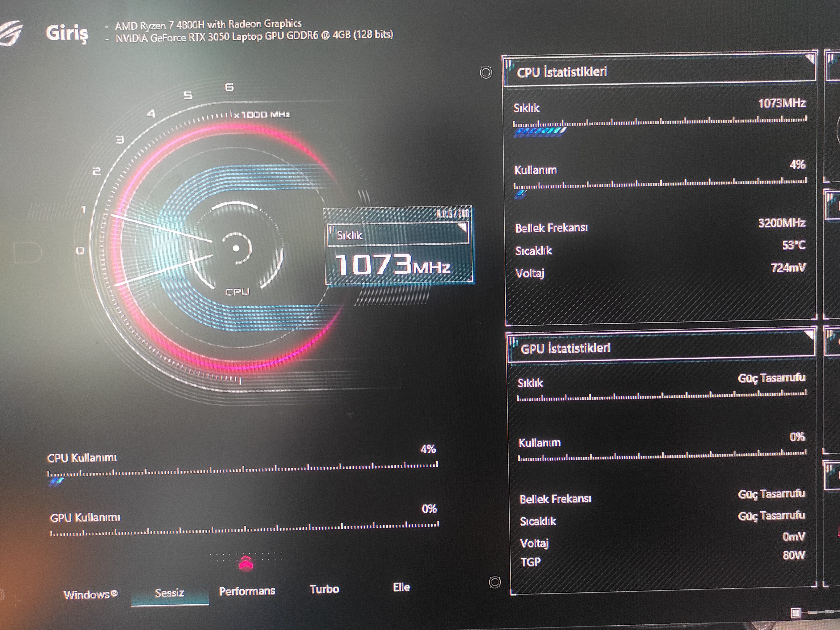This screenshot has width=840, height=630.
Task: Click the Sıklık label in gauge readout
Action: [x=349, y=235]
